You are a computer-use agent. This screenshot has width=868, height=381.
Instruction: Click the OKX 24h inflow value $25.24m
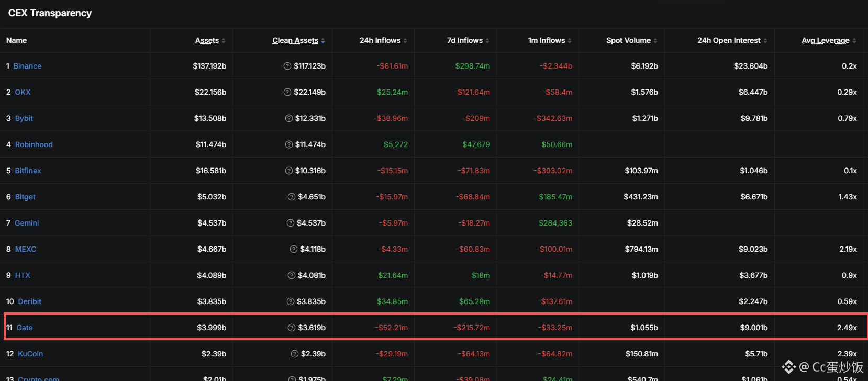coord(393,92)
